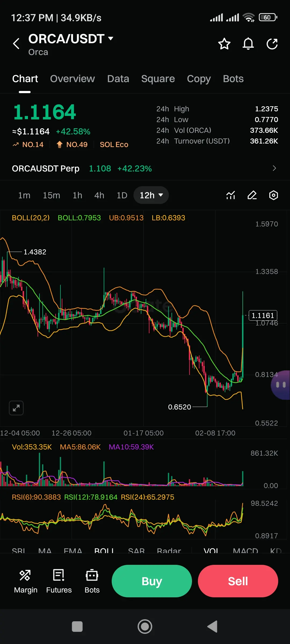The height and width of the screenshot is (644, 290).
Task: Select the 1D timeframe
Action: (122, 195)
